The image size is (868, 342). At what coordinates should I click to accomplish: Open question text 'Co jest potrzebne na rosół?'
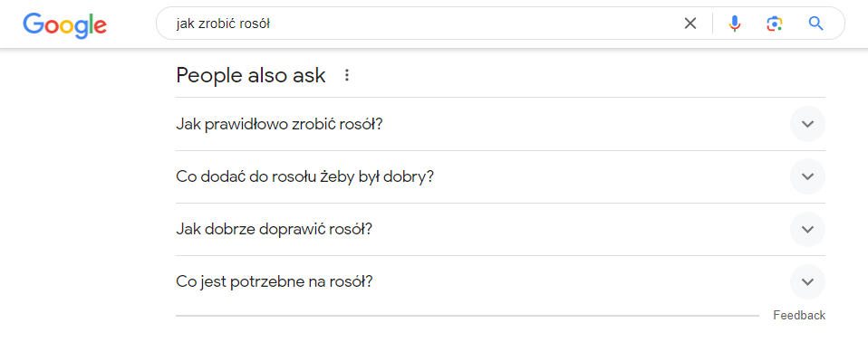point(275,281)
